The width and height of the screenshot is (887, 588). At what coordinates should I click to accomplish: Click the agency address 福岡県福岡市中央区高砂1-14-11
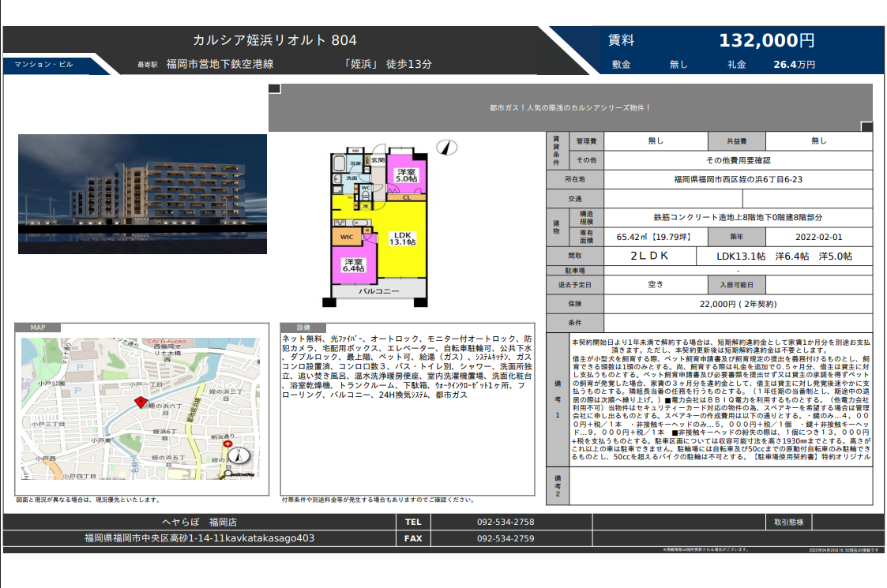coord(199,538)
